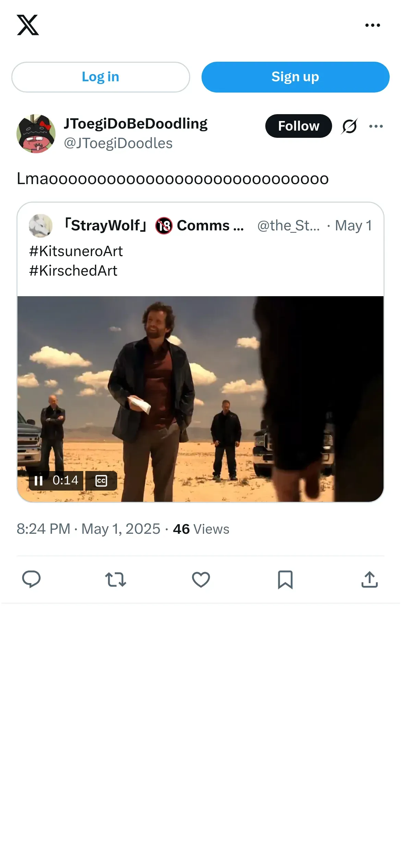Open the #KirschedArt hashtag
The width and height of the screenshot is (401, 868).
tap(73, 271)
